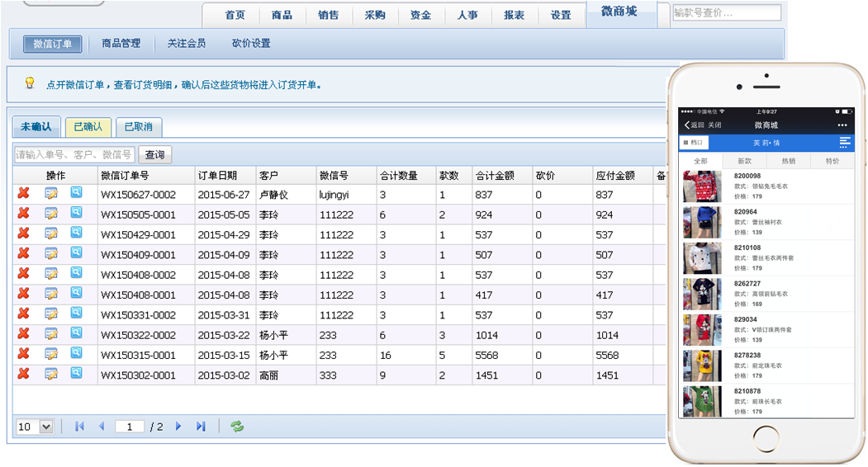Delete order WX150408-0002
This screenshot has width=868, height=467.
(23, 273)
